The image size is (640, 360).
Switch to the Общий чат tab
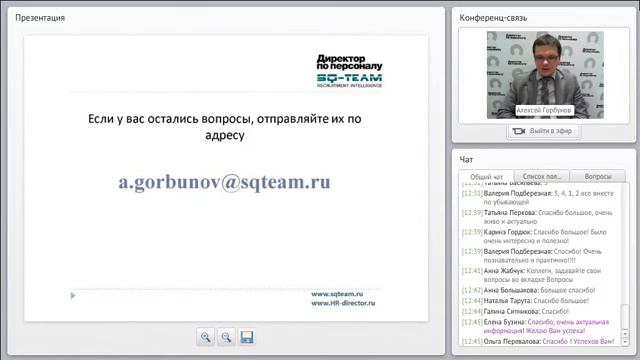point(486,177)
